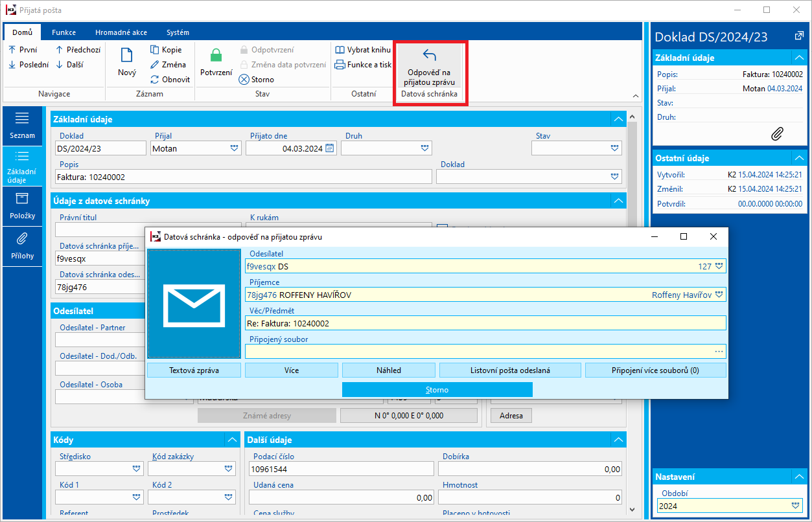Cancel the document with Storno in ribbon
Screen dimensions: 812x522
tap(256, 79)
